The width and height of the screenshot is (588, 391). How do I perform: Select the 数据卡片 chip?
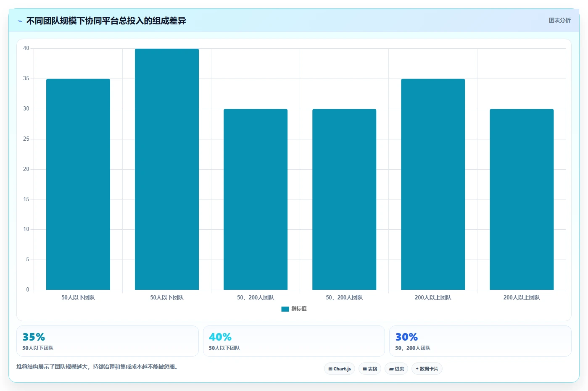[427, 369]
